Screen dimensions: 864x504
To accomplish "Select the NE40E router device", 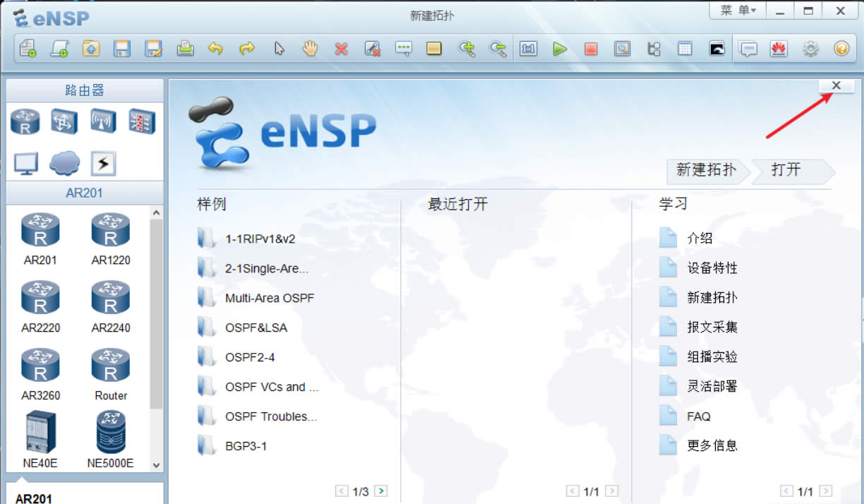I will point(40,440).
